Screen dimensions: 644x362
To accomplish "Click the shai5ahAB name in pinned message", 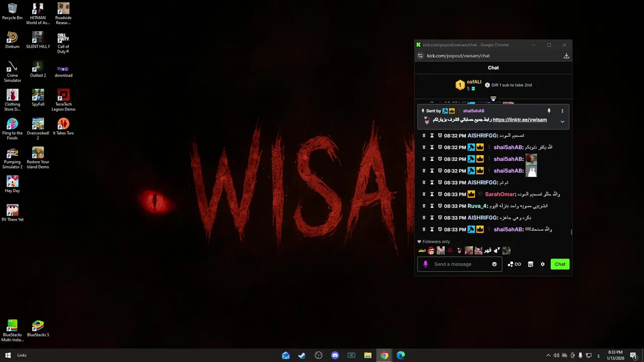I will (x=473, y=111).
